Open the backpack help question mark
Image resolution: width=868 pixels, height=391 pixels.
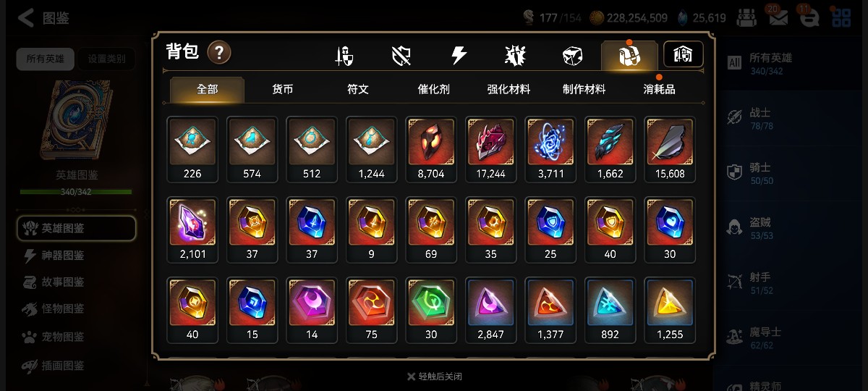219,53
